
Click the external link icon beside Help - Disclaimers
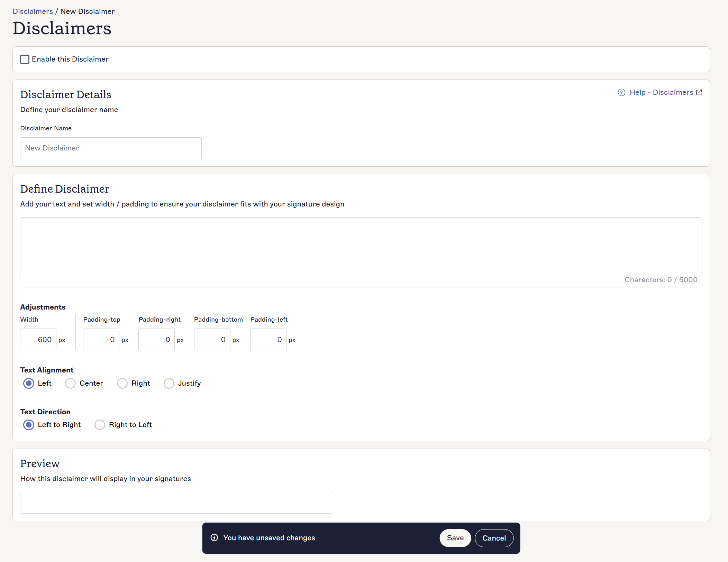click(699, 92)
